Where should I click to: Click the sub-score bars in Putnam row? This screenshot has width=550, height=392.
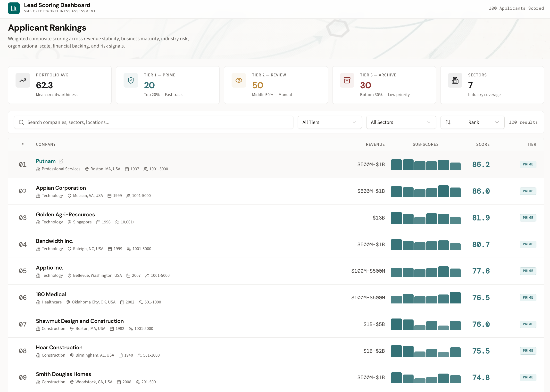(426, 165)
